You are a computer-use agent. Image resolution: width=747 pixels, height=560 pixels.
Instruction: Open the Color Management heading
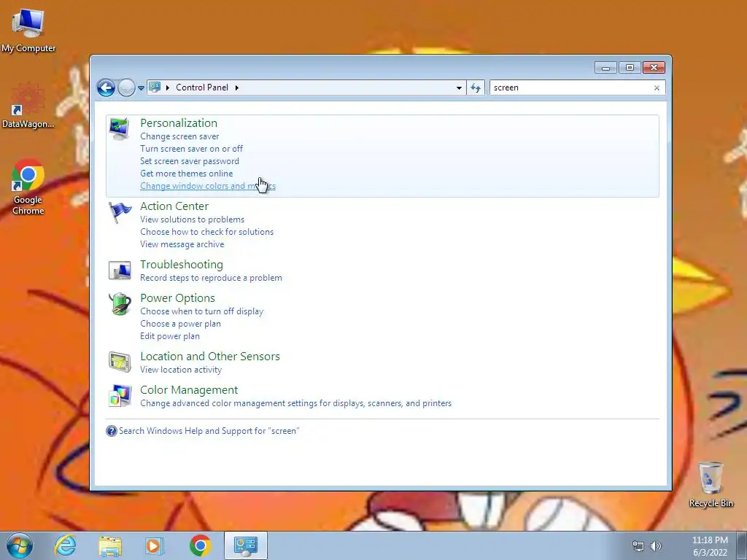(189, 390)
